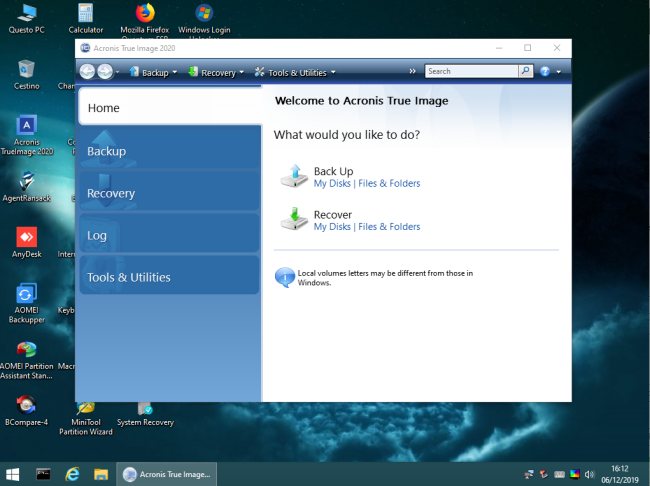Open Sidebar Tools & Utilities section
The height and width of the screenshot is (486, 650).
click(x=169, y=277)
